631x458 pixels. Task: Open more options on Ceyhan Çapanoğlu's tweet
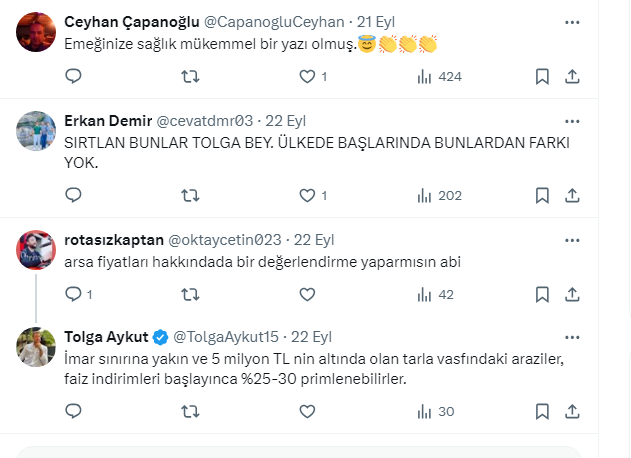pos(570,21)
